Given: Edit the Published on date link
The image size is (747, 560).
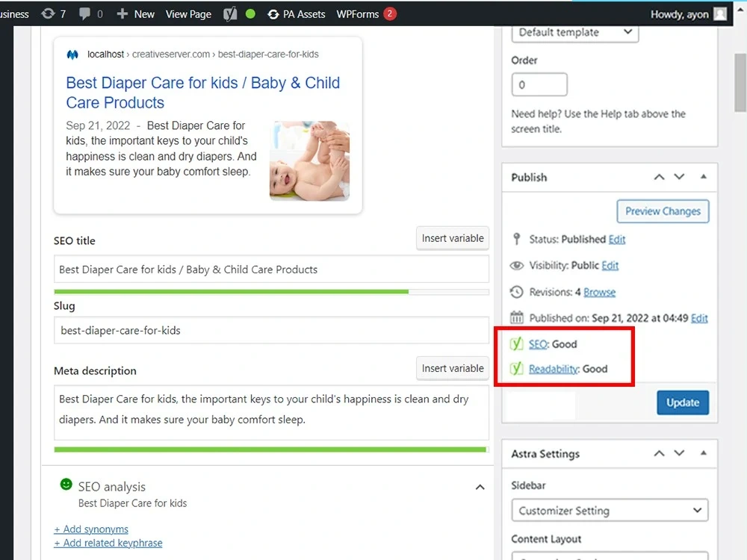Looking at the screenshot, I should (699, 318).
